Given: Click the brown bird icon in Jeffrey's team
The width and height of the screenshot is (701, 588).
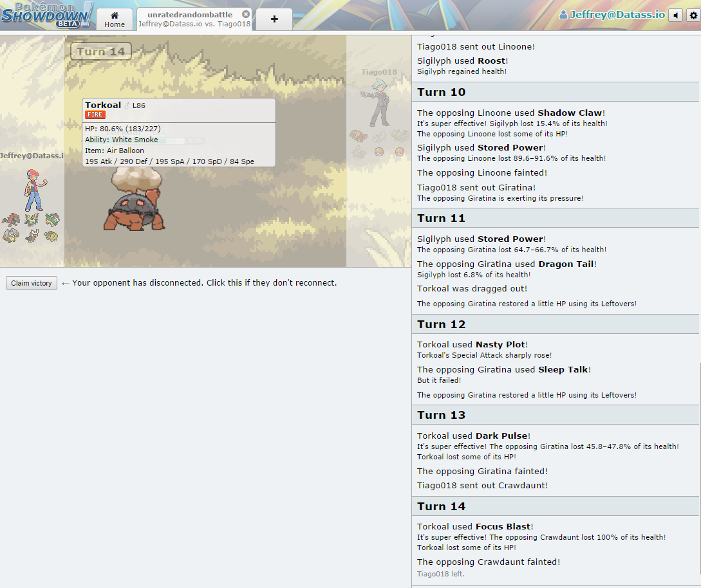Looking at the screenshot, I should (32, 235).
